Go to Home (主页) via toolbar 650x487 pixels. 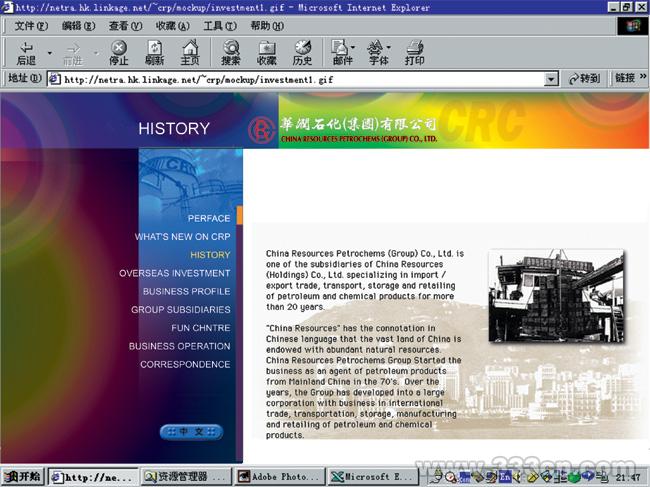[x=189, y=53]
